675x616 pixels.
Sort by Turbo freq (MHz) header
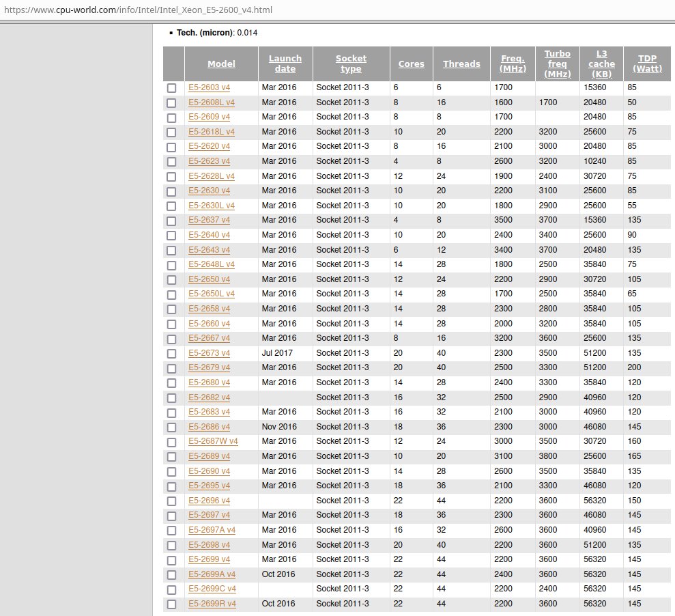click(x=558, y=64)
